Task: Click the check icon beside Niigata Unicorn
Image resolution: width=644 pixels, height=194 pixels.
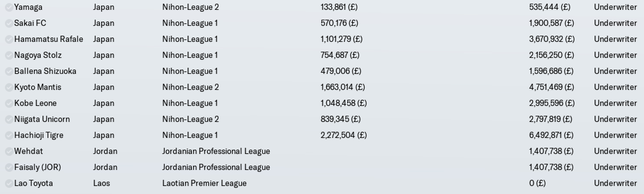Action: pos(9,119)
